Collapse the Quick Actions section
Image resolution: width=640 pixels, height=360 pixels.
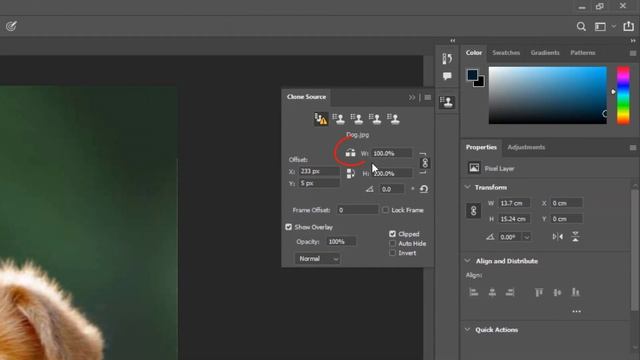[468, 329]
